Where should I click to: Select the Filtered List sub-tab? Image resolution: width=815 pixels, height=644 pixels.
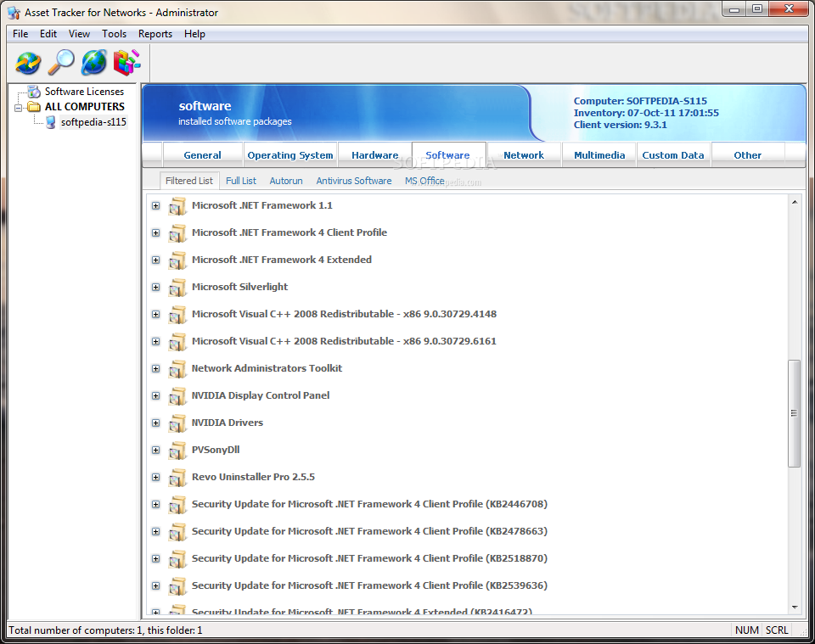189,181
